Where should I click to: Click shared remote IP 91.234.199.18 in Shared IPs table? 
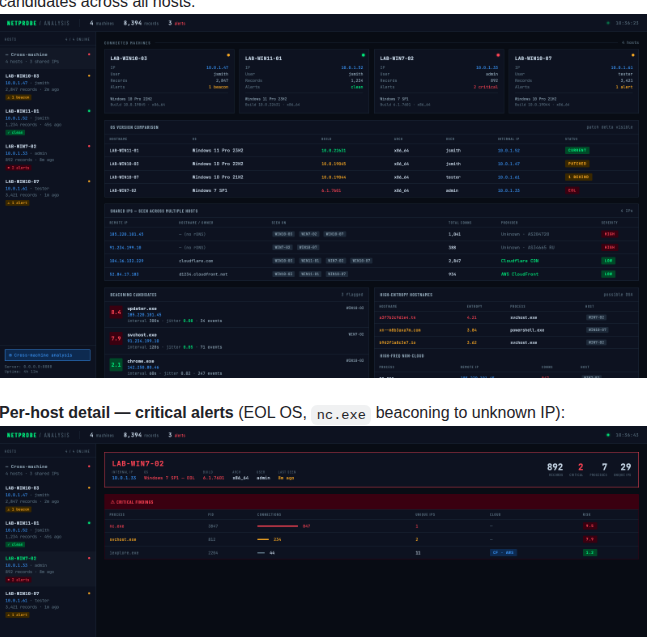[125, 248]
